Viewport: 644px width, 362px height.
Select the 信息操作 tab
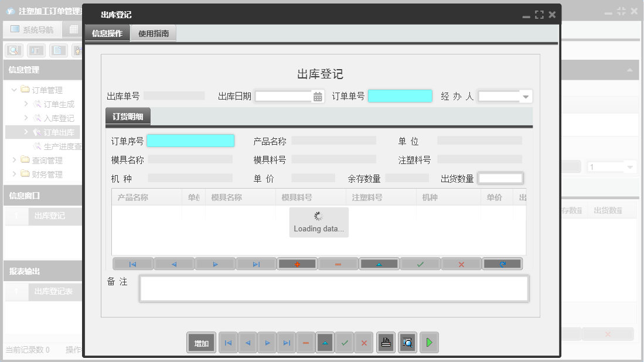(107, 33)
